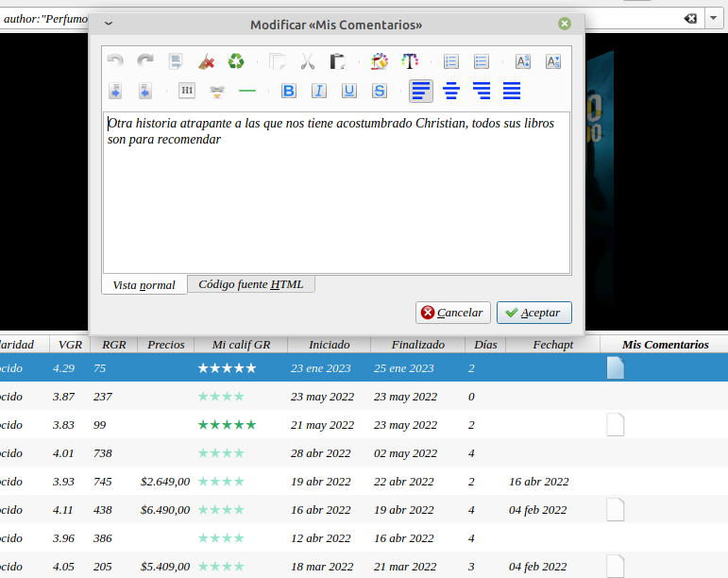The image size is (728, 578).
Task: Increase indentation with right-arrow icon
Action: coord(115,91)
